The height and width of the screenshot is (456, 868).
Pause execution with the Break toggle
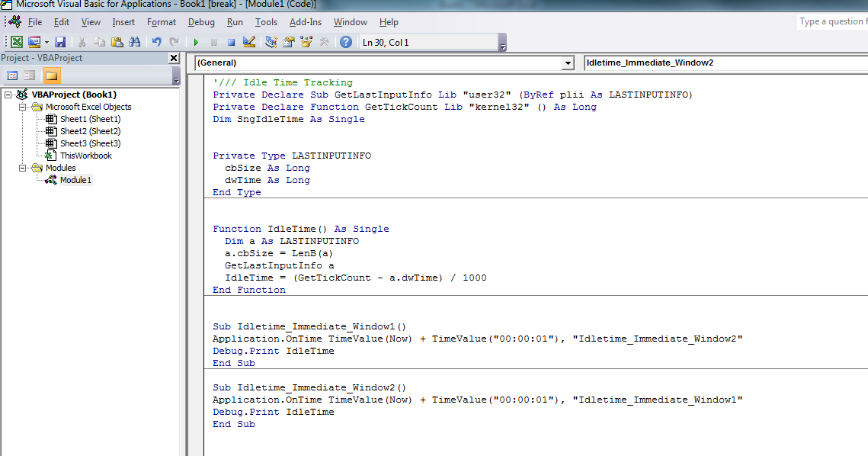214,42
